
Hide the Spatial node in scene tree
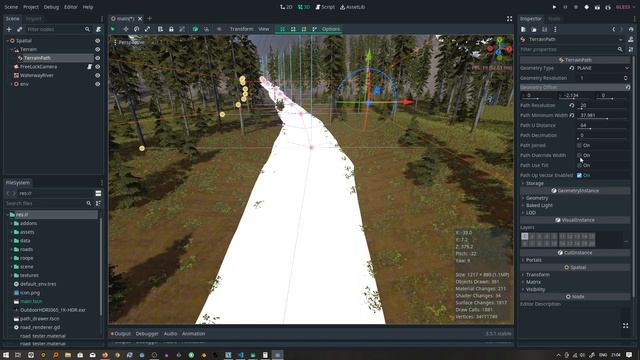pos(98,41)
